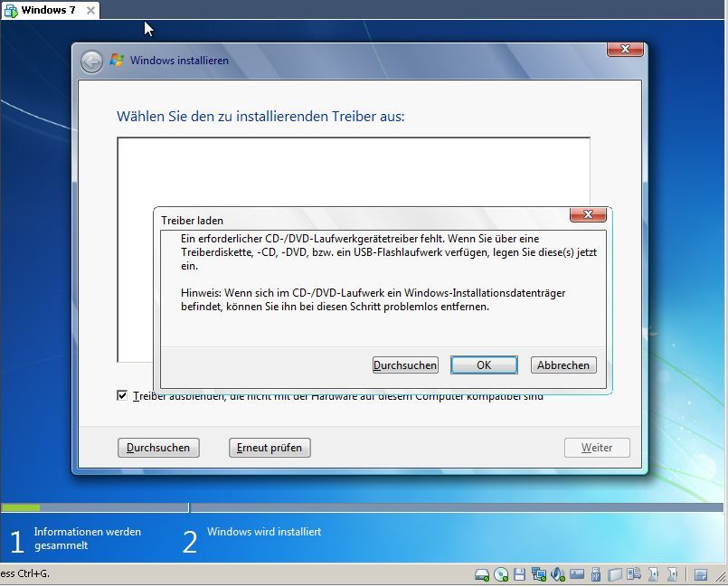Close the Windows installieren window
728x587 pixels.
point(625,49)
